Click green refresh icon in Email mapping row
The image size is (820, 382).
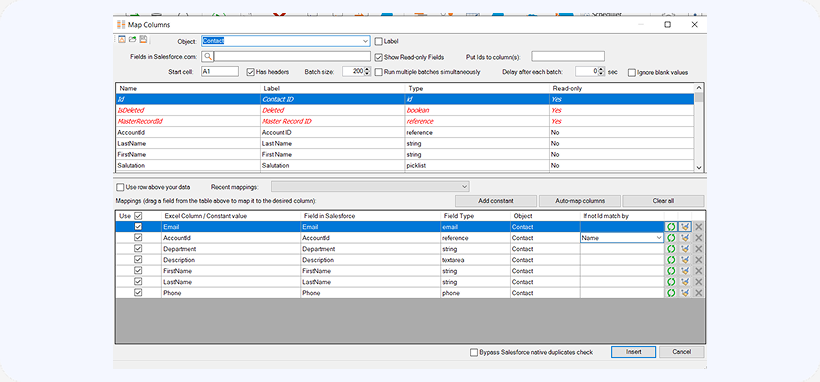671,227
